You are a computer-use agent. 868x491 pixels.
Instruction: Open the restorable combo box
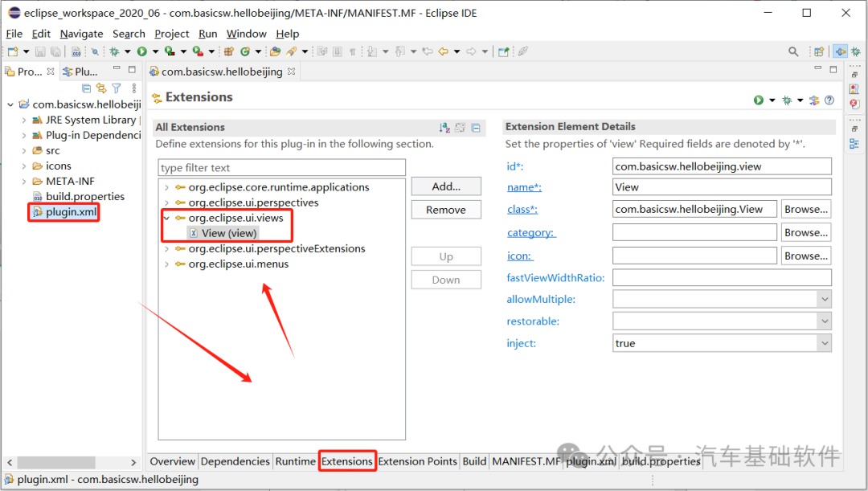pyautogui.click(x=722, y=321)
